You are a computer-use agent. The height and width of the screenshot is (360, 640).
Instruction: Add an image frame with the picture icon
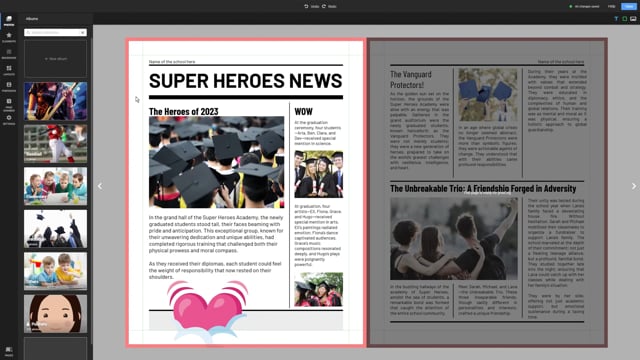[x=633, y=19]
